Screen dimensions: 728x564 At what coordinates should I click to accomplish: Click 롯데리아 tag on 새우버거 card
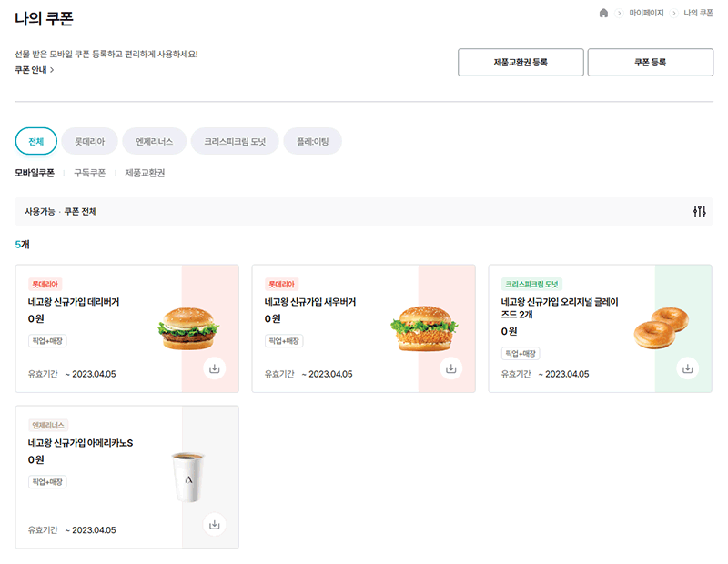(x=282, y=284)
